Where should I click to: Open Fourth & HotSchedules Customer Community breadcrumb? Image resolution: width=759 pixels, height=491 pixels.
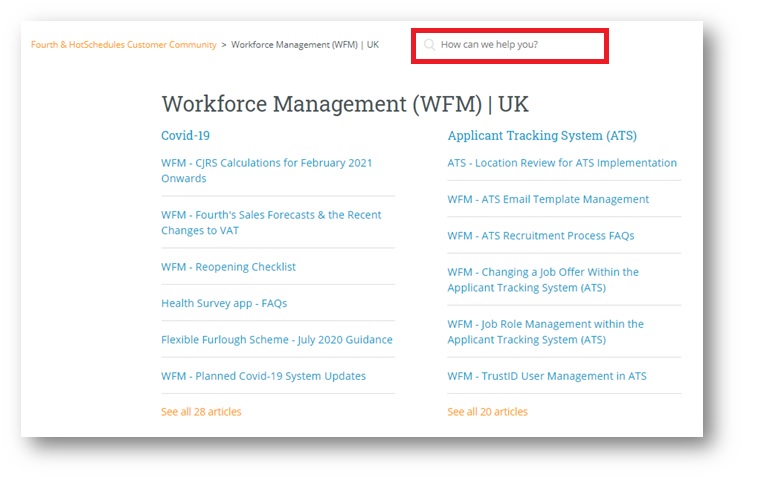123,45
